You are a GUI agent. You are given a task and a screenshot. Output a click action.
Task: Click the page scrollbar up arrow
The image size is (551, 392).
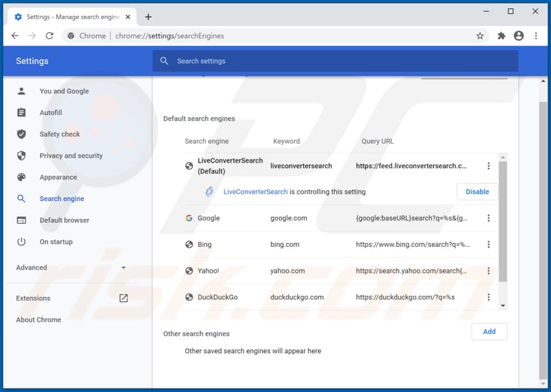[543, 81]
